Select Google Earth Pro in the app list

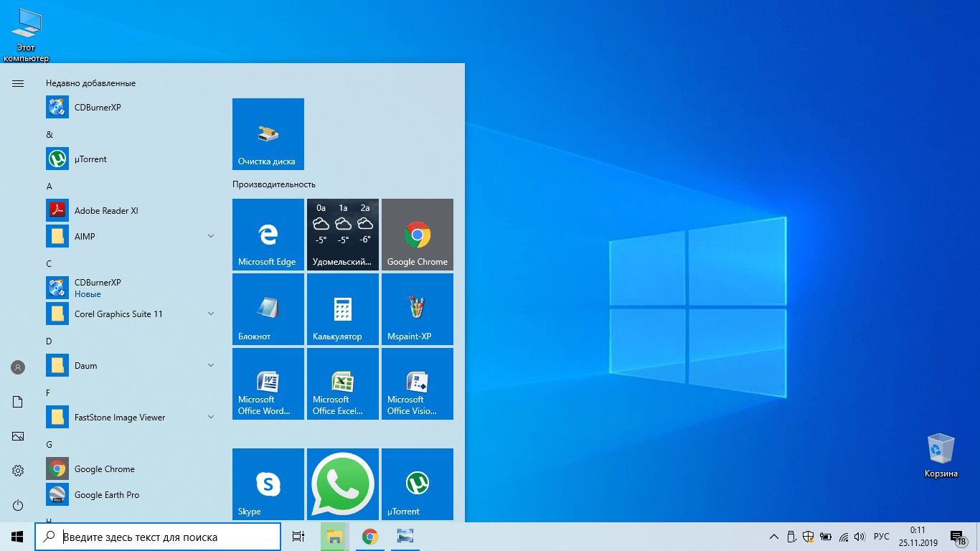(x=106, y=495)
